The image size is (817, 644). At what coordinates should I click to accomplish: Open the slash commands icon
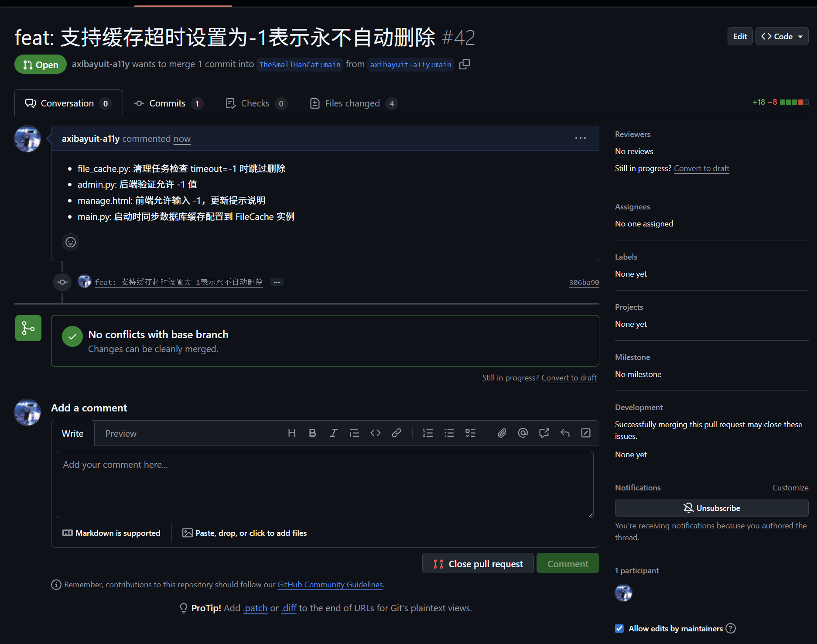point(586,433)
